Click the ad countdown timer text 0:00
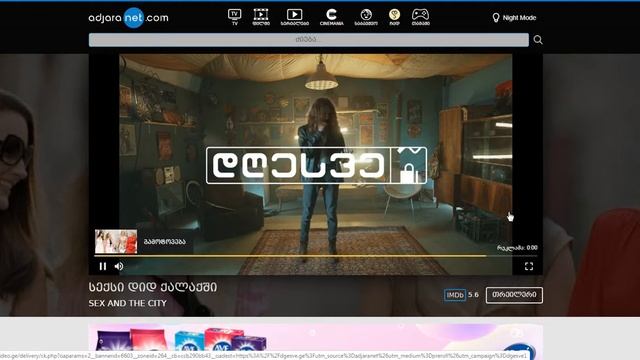 click(x=517, y=248)
